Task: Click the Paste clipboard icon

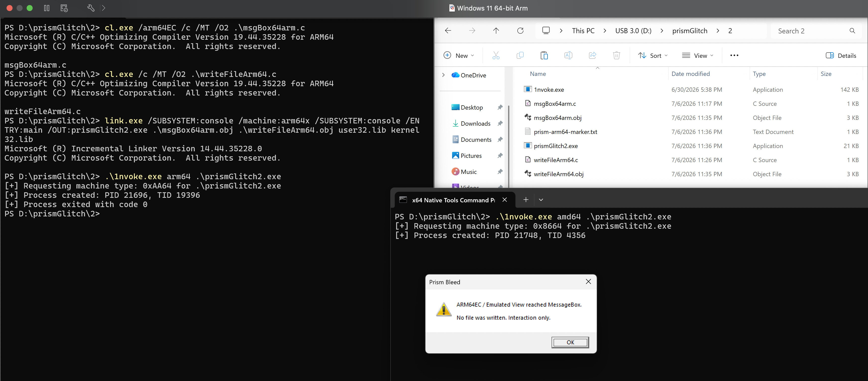Action: [544, 56]
